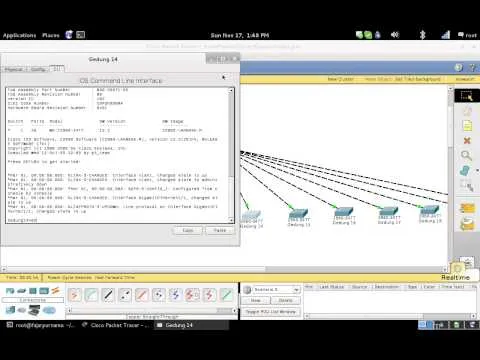Pick the Draw Polygon shape tool
480x360 pixels.
[465, 171]
